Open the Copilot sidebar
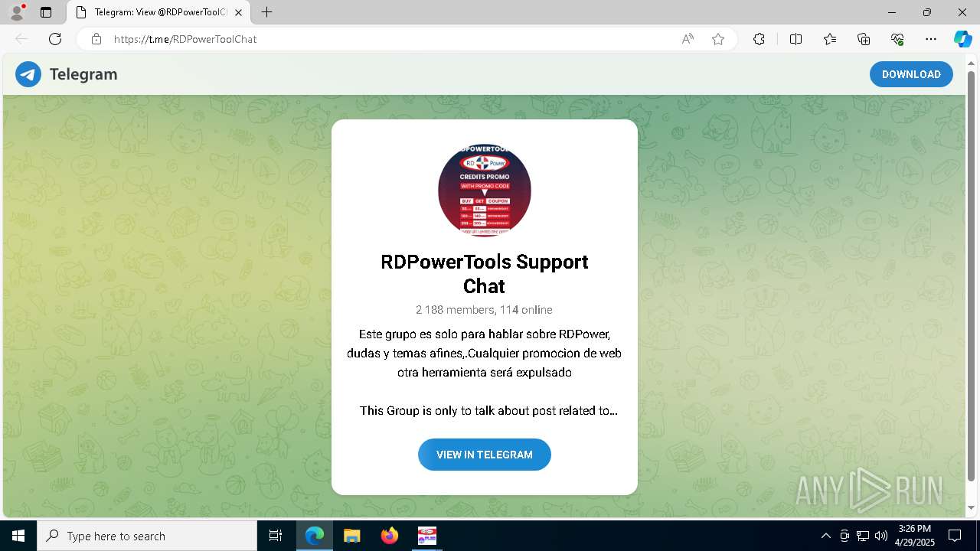Viewport: 980px width, 551px height. (x=962, y=39)
